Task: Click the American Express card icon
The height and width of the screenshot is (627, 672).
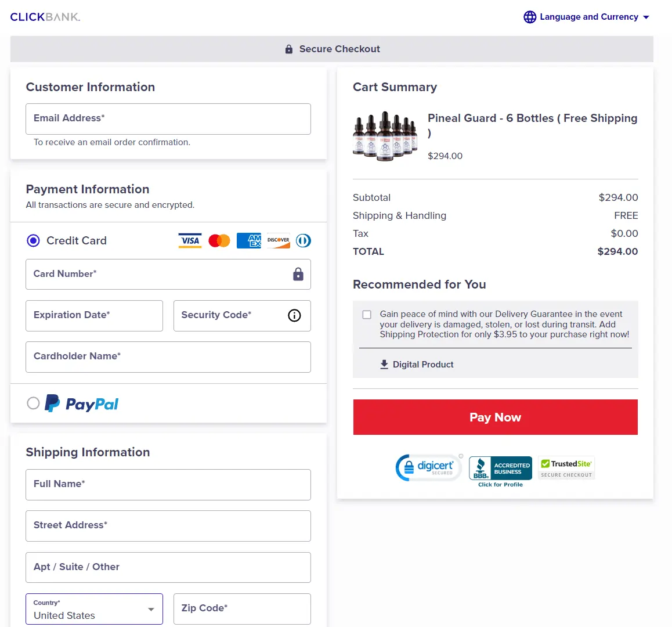Action: pos(249,240)
